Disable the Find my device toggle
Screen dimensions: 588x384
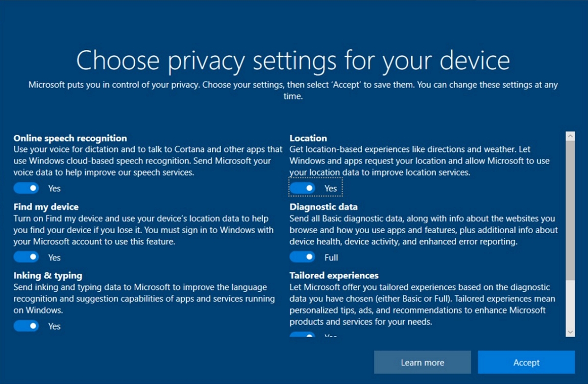(26, 257)
